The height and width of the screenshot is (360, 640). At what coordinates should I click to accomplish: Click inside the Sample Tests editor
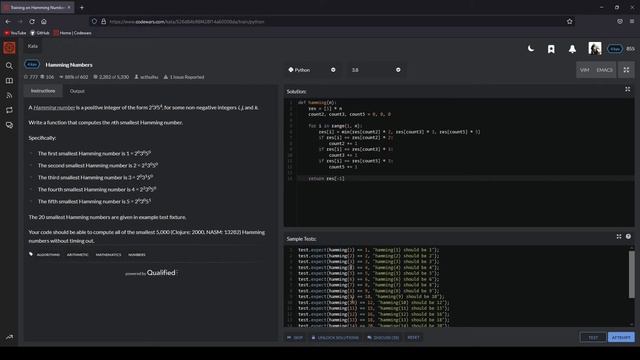(x=456, y=286)
